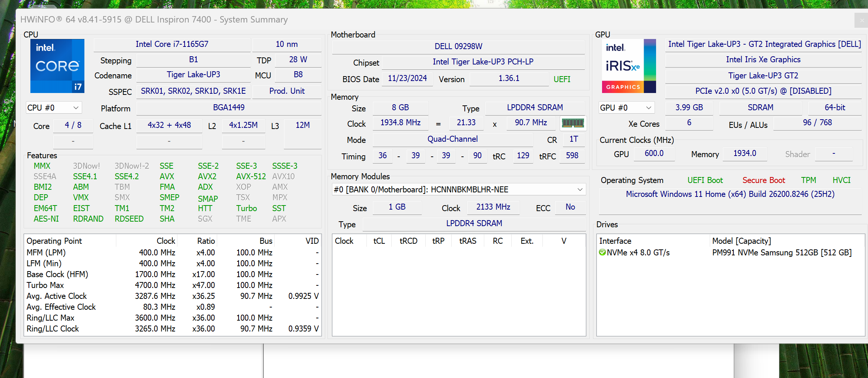Viewport: 868px width, 378px height.
Task: Click the GPU Memory clock 1934.0
Action: coord(745,153)
